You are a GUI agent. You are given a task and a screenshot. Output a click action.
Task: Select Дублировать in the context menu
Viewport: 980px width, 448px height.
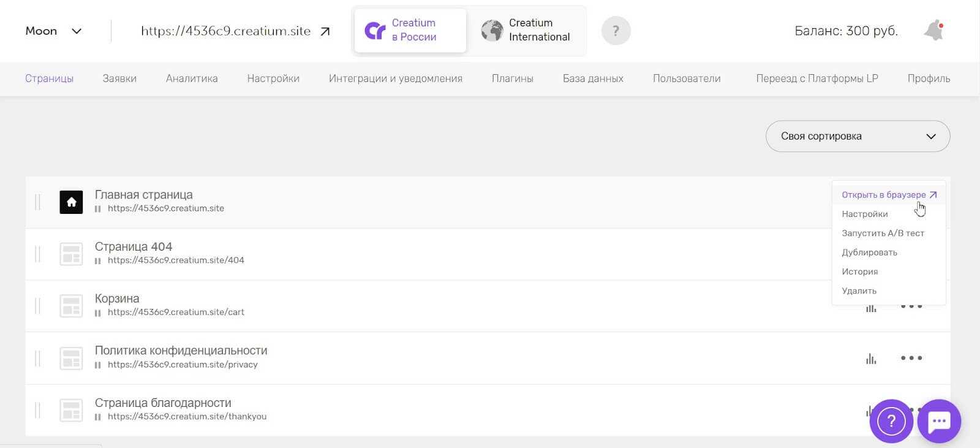869,252
